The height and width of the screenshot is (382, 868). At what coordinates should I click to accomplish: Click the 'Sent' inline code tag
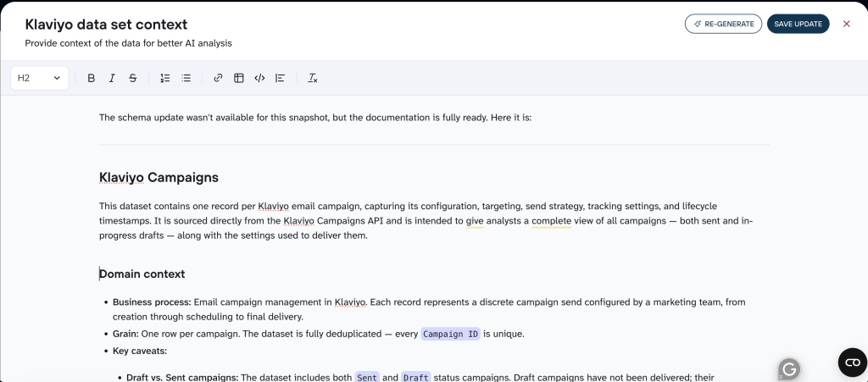point(367,378)
